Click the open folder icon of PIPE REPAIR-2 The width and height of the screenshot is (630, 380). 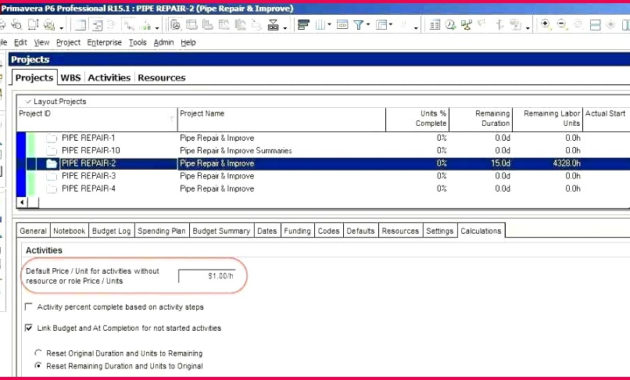point(51,163)
